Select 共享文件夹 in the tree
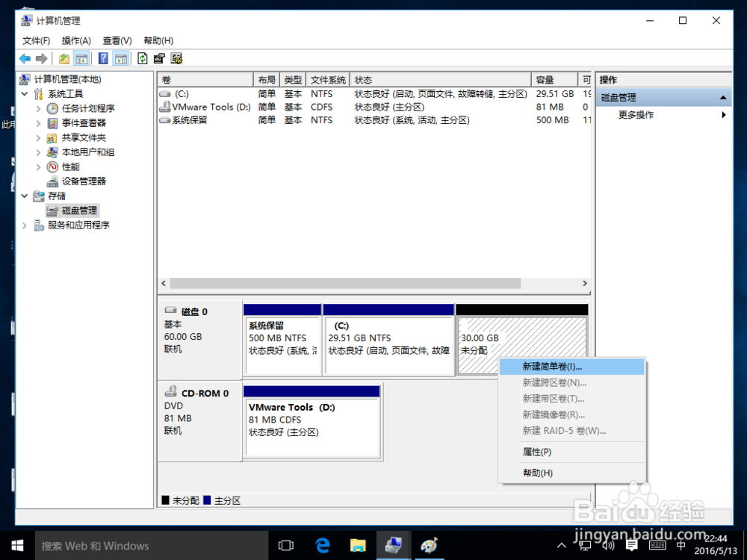The image size is (747, 560). coord(84,138)
